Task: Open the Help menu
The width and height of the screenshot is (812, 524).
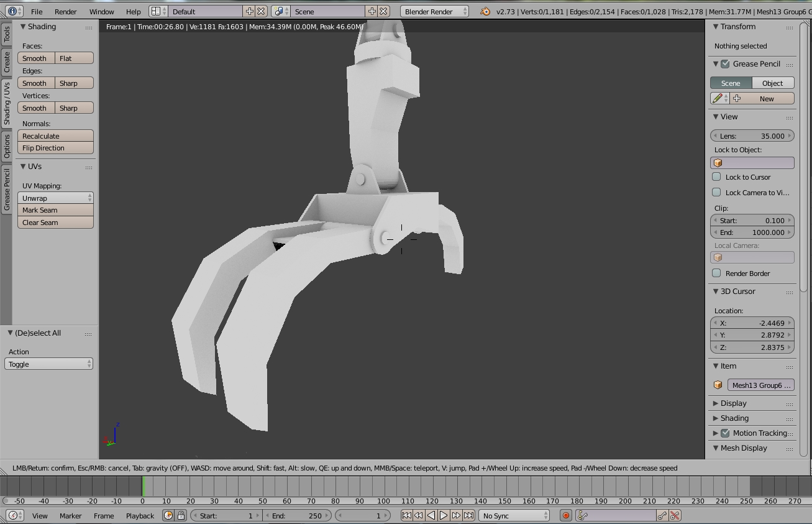Action: pyautogui.click(x=134, y=11)
